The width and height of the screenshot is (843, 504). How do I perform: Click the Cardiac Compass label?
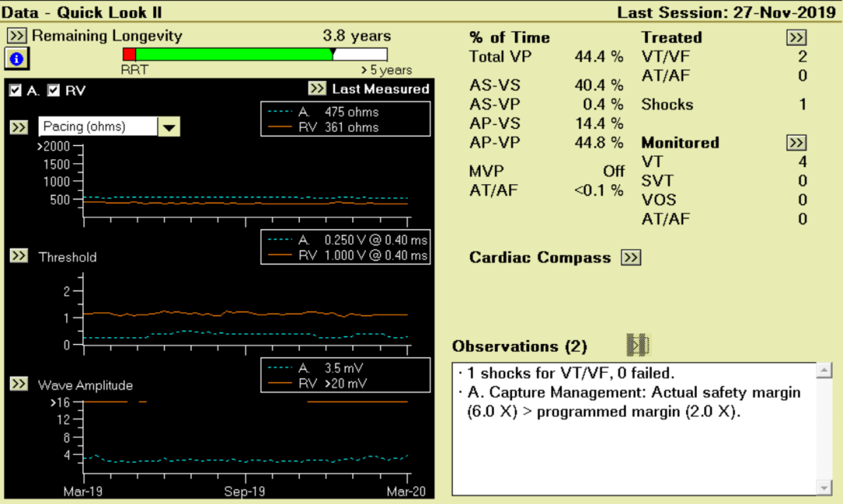(539, 257)
